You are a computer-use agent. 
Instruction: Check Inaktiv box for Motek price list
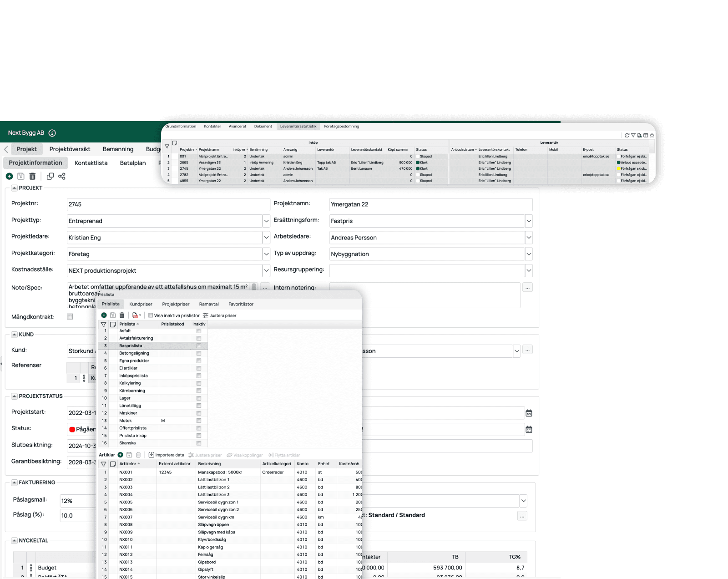199,421
